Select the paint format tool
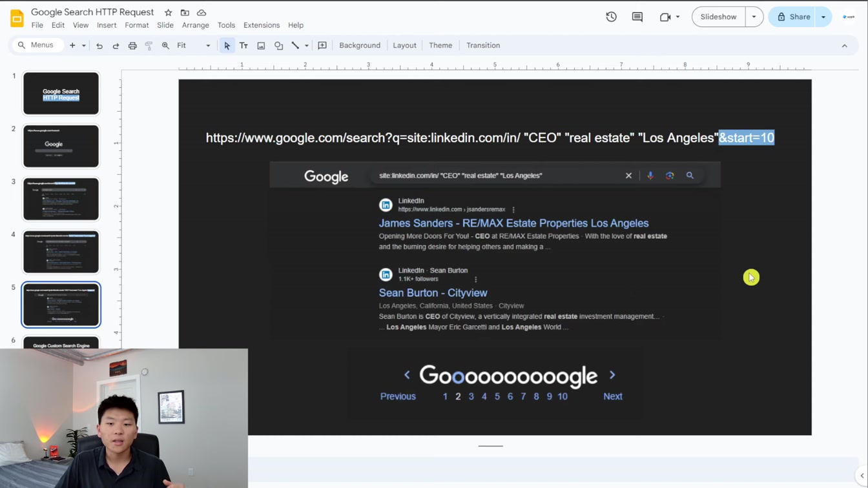The image size is (868, 488). click(x=149, y=45)
